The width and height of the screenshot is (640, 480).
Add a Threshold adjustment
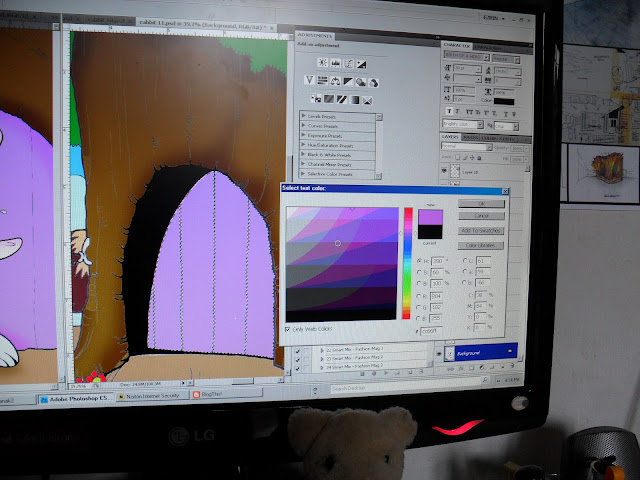tap(342, 99)
